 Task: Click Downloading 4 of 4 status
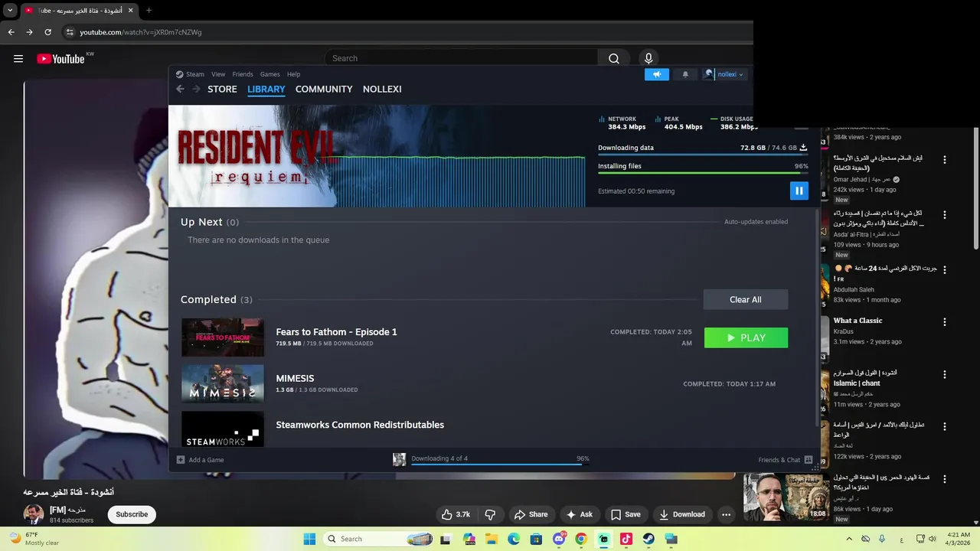439,458
